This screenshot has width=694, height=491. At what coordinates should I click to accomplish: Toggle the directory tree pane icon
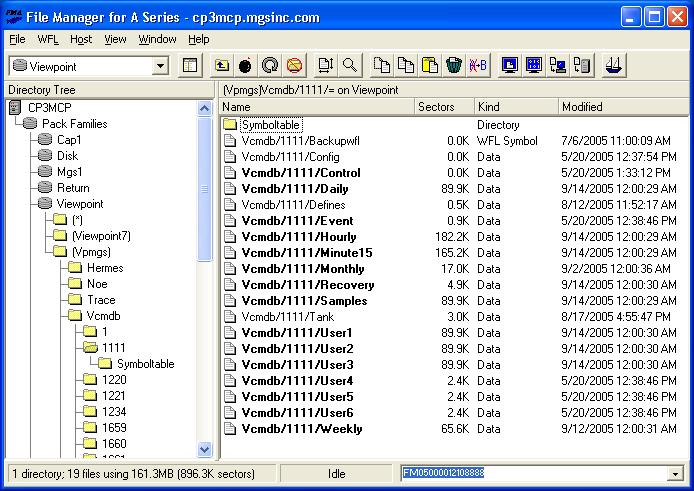click(191, 66)
